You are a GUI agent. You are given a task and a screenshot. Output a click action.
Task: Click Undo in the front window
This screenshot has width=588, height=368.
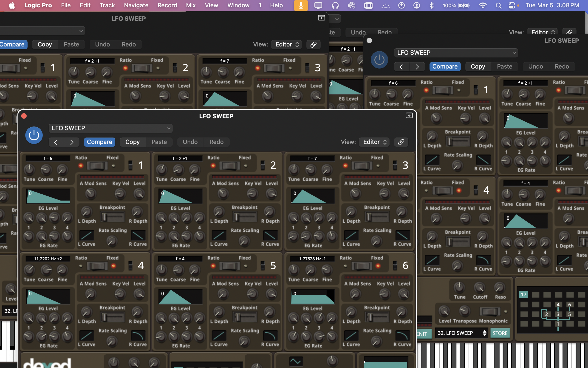[x=190, y=142]
